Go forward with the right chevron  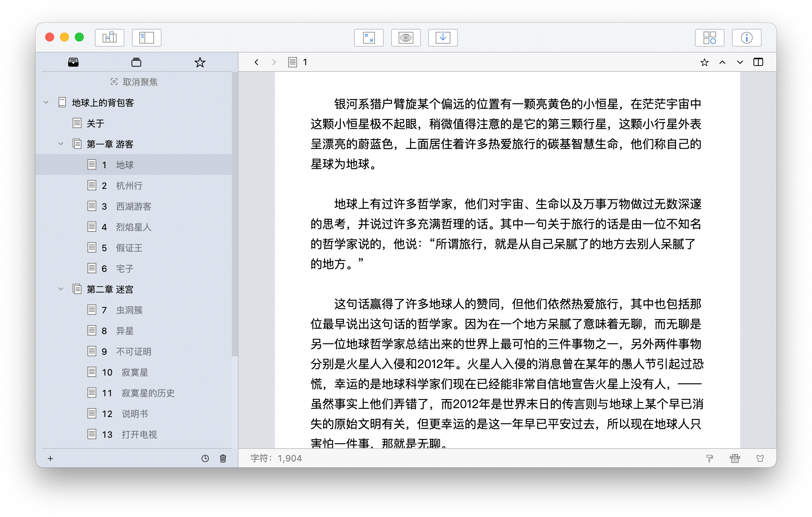pos(274,62)
